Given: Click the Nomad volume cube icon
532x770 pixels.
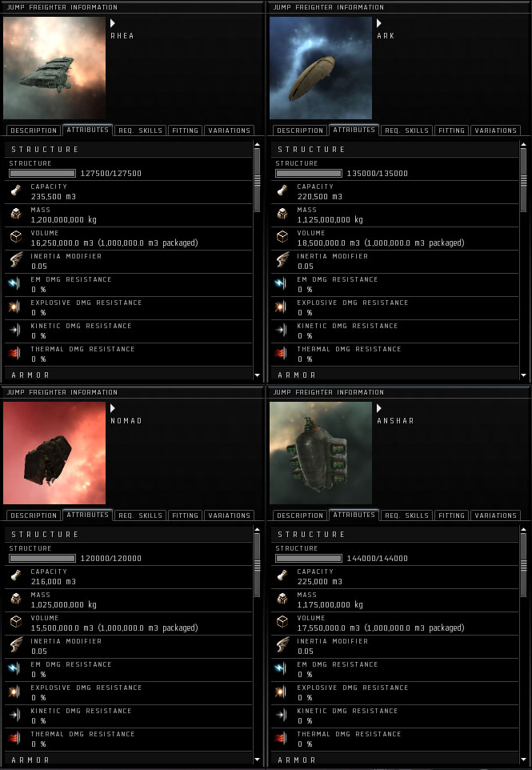Looking at the screenshot, I should coord(16,622).
